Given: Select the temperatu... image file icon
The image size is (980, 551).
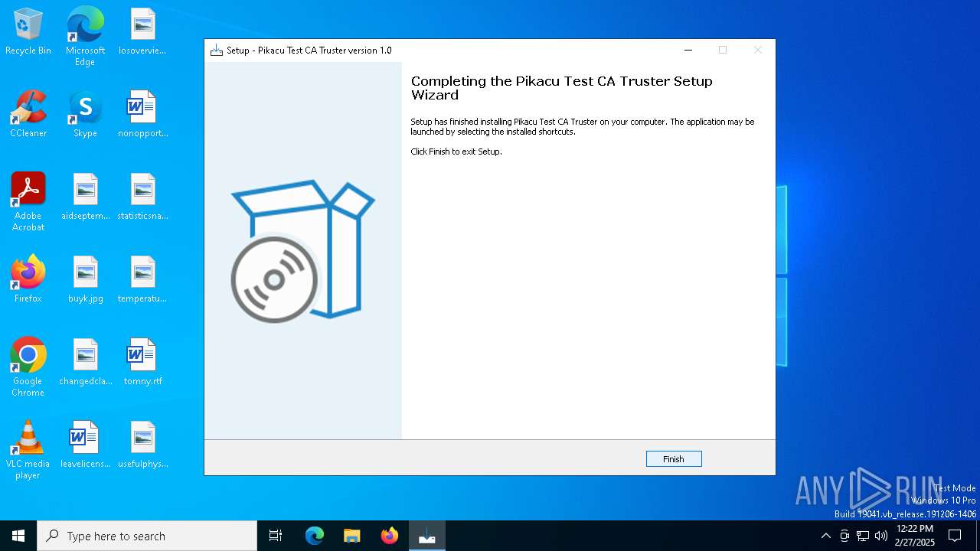Looking at the screenshot, I should tap(142, 280).
